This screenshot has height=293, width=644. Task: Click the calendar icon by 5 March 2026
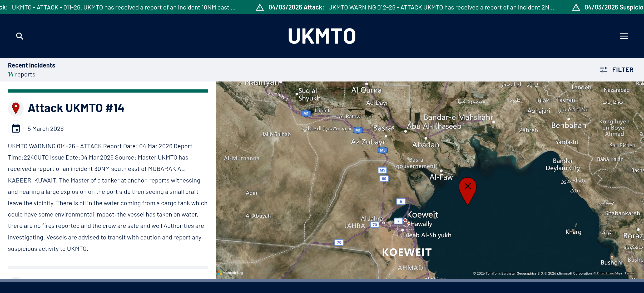[x=16, y=128]
